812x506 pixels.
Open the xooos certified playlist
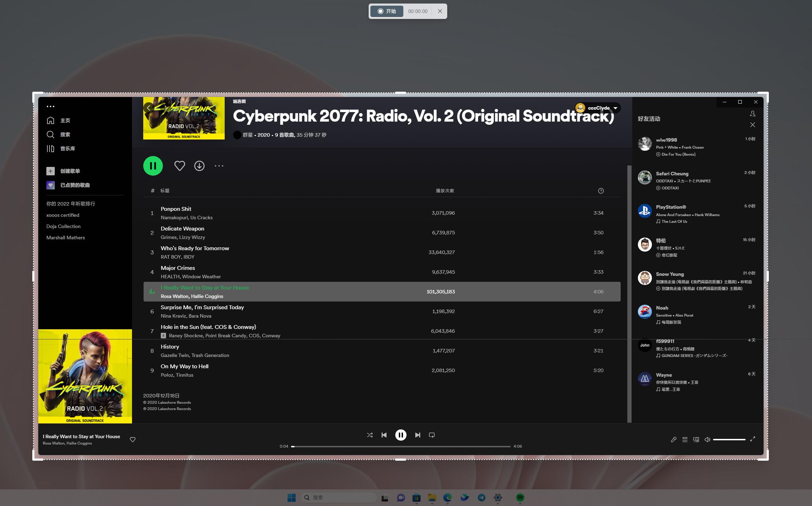click(x=63, y=215)
